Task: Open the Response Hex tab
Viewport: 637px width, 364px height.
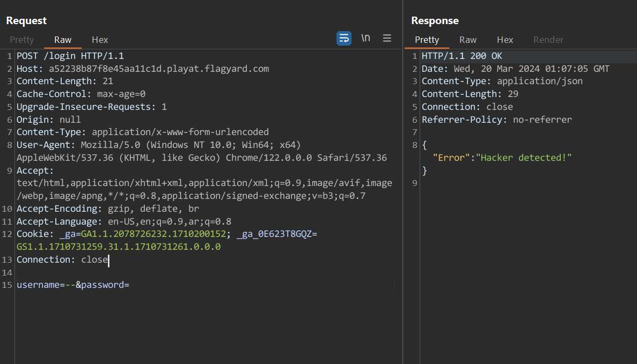Action: [x=505, y=40]
